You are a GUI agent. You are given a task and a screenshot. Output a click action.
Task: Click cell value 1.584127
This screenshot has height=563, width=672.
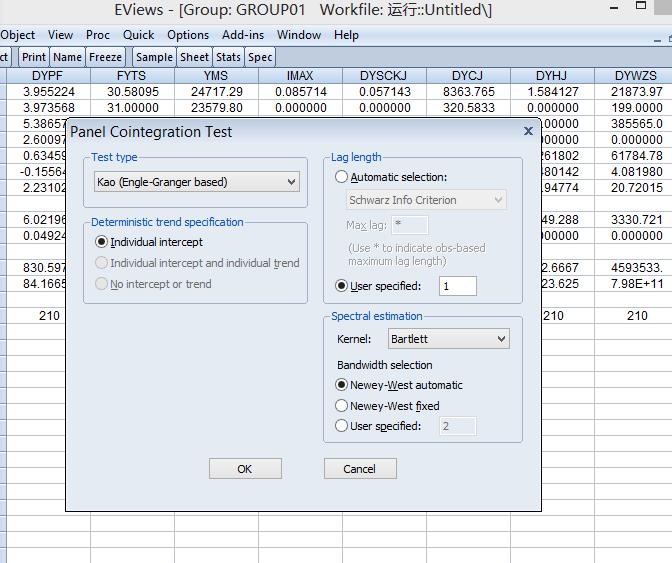[x=553, y=92]
